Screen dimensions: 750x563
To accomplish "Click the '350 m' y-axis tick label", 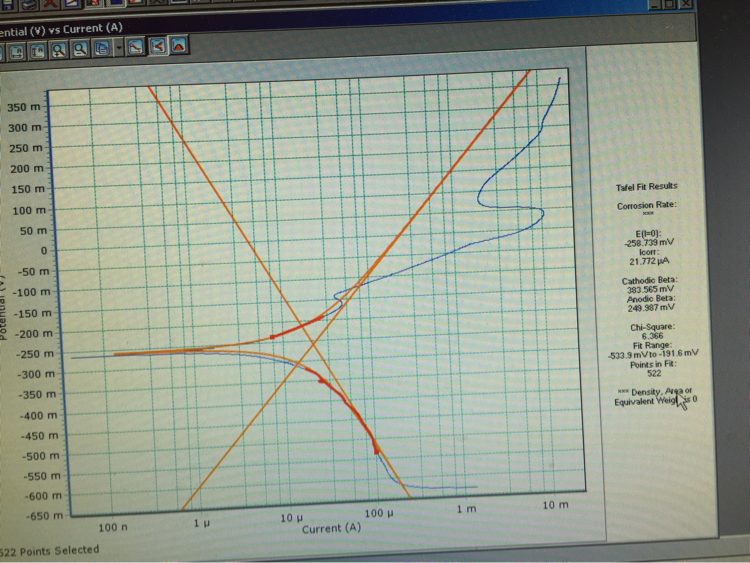I will click(x=23, y=107).
